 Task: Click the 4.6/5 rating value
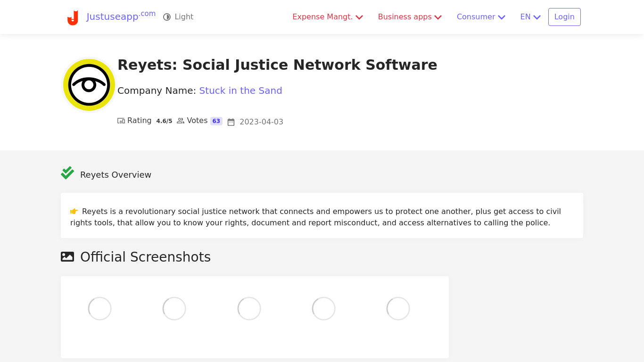click(164, 121)
